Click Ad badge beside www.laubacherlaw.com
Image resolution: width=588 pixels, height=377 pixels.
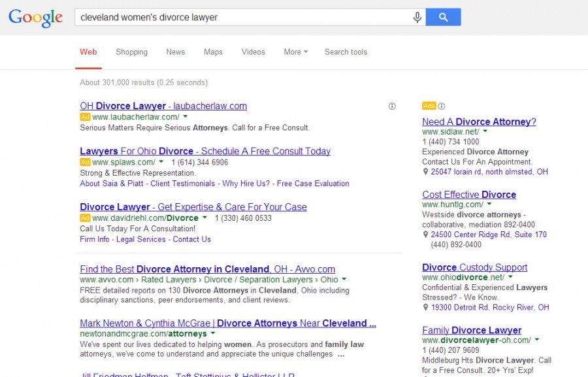(85, 117)
